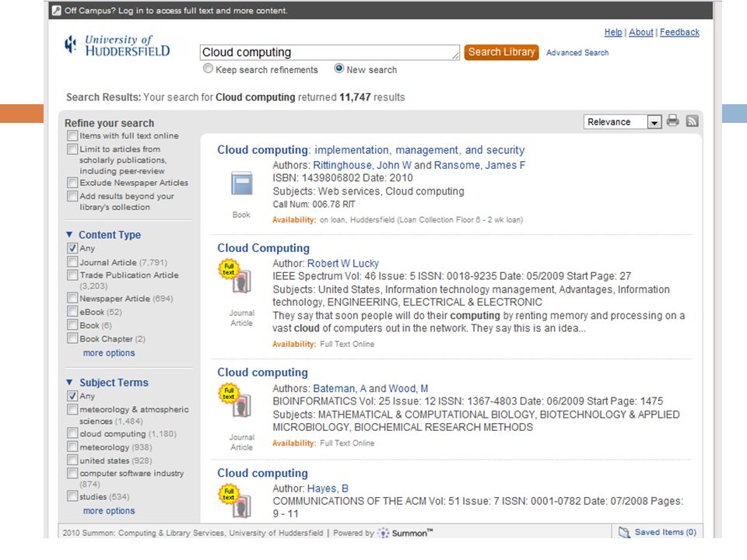Open Saved Items (0) link
Image resolution: width=747 pixels, height=560 pixels.
pyautogui.click(x=665, y=532)
